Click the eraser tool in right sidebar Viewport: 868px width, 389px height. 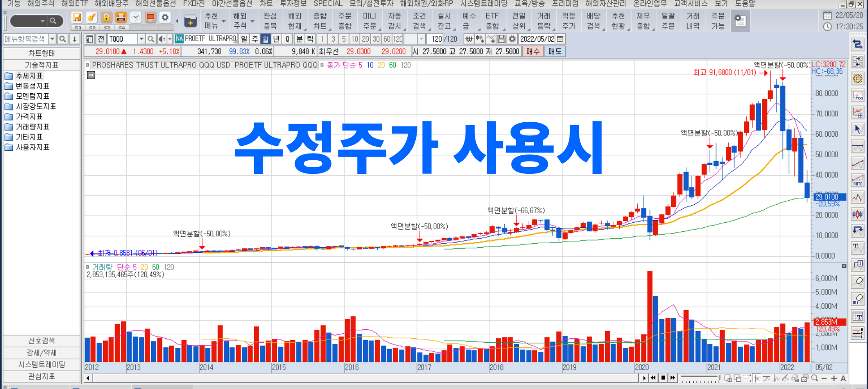click(x=857, y=282)
